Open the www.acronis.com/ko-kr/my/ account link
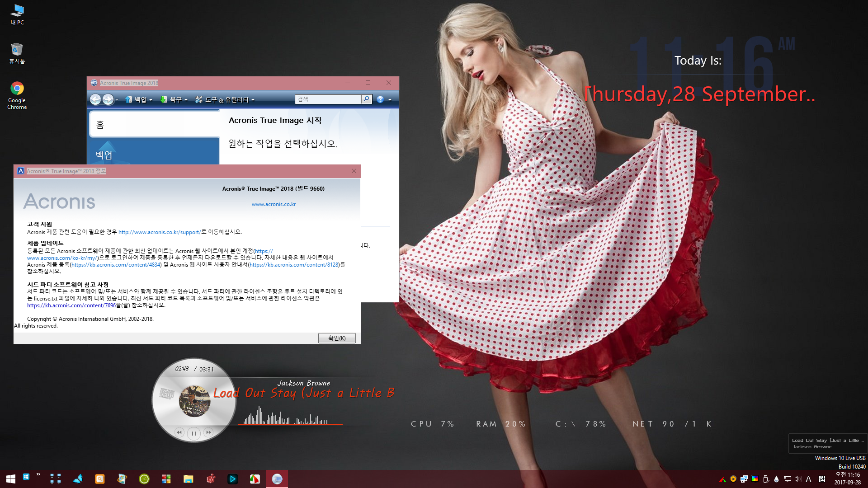 [x=62, y=258]
